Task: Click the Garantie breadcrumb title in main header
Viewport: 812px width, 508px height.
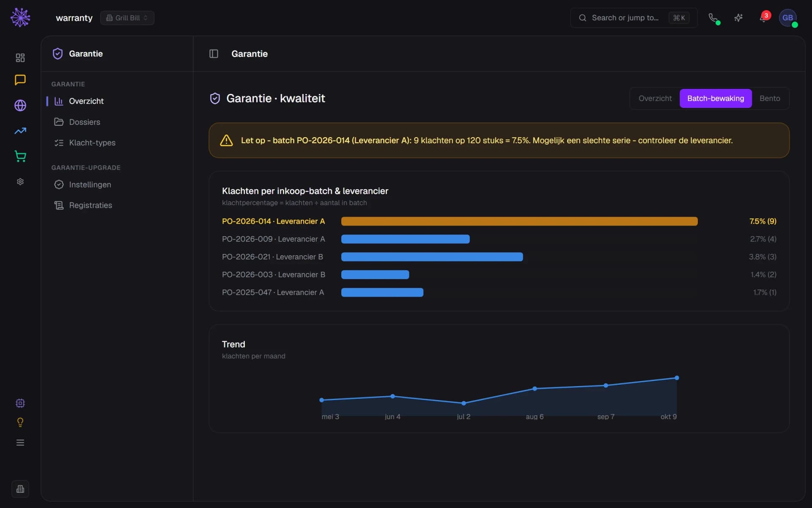Action: pyautogui.click(x=250, y=54)
